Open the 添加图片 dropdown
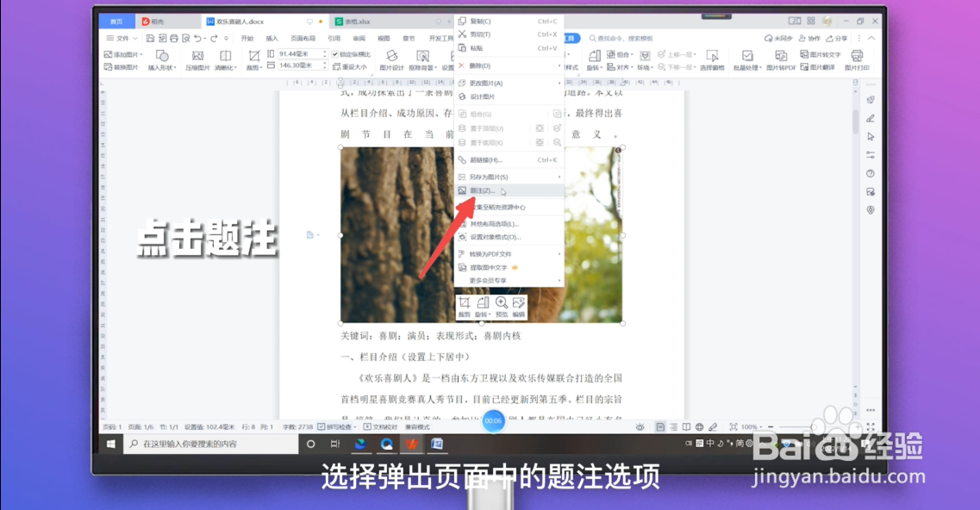The image size is (980, 510). (x=123, y=54)
